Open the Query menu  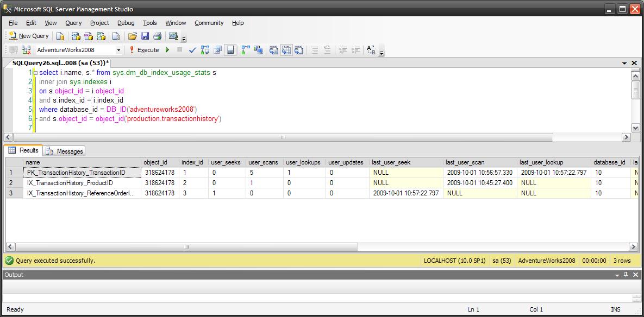(x=73, y=23)
